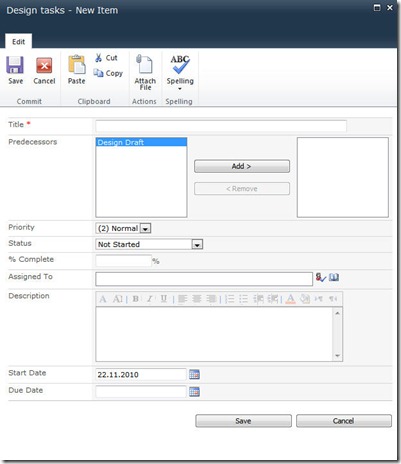Select the Edit ribbon tab
Image resolution: width=401 pixels, height=464 pixels.
click(18, 42)
